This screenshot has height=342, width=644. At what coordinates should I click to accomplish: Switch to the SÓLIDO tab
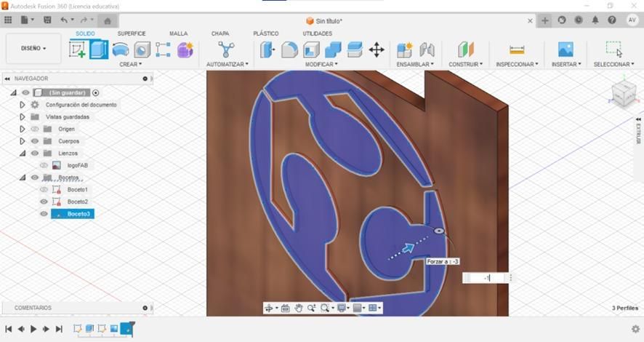pyautogui.click(x=85, y=33)
